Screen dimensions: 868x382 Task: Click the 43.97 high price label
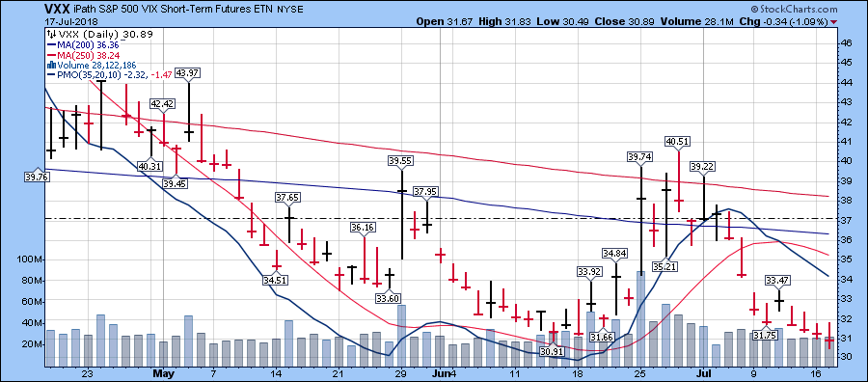pos(189,72)
